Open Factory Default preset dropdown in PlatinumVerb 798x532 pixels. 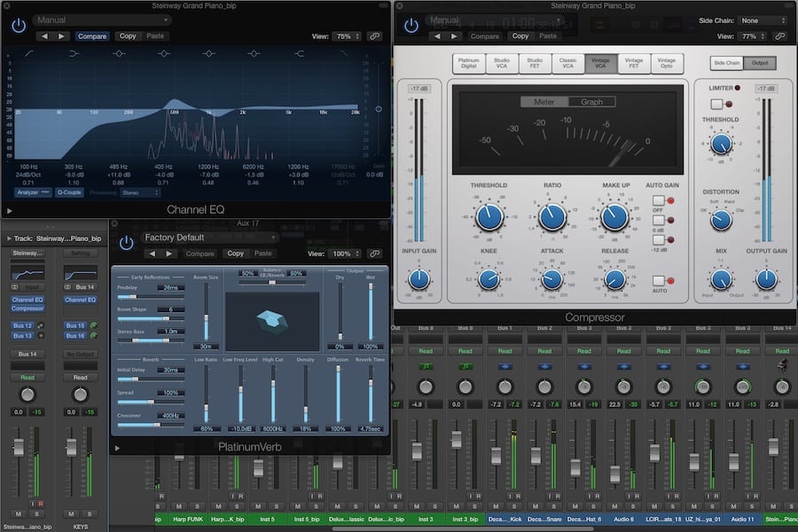point(209,238)
